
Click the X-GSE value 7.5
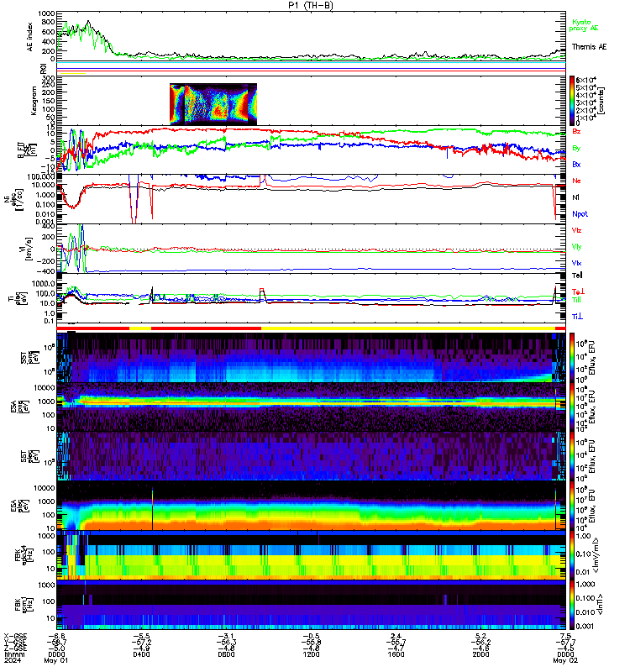[x=565, y=636]
